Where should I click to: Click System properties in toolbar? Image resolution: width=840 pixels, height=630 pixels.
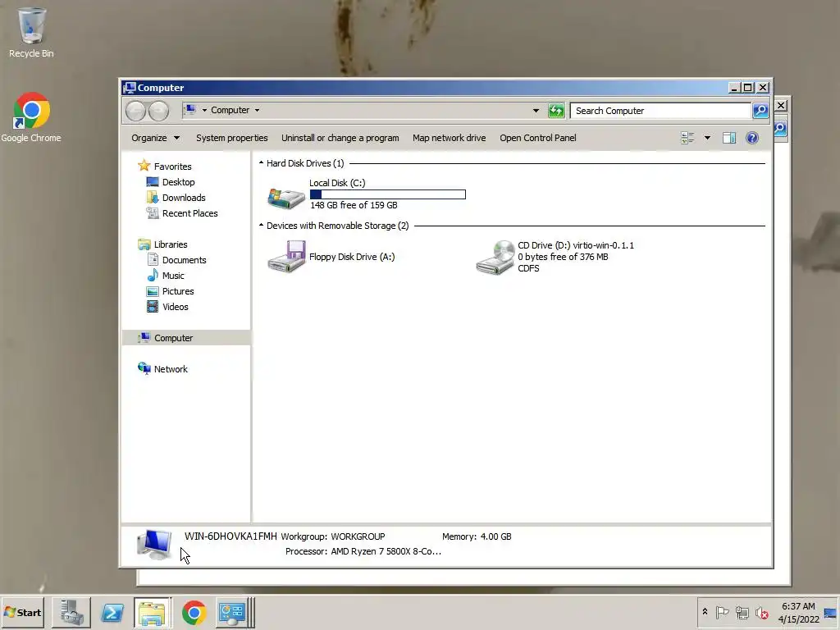(x=232, y=138)
